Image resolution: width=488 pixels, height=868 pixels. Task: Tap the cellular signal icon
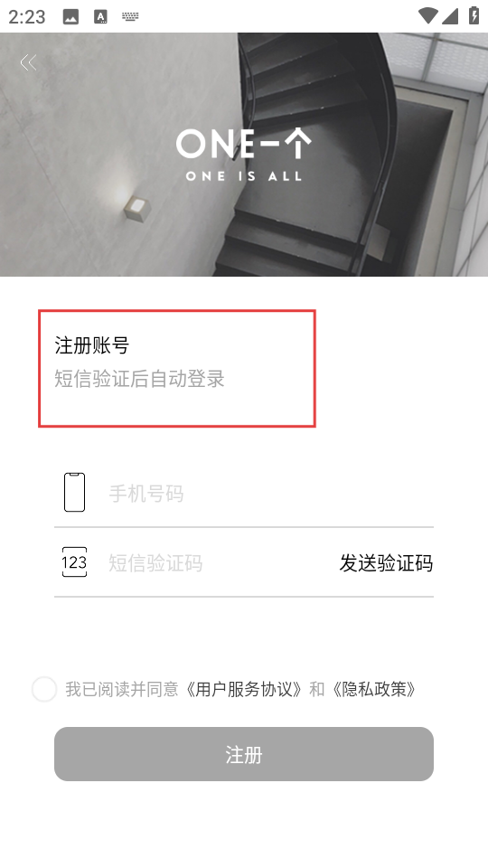click(450, 16)
